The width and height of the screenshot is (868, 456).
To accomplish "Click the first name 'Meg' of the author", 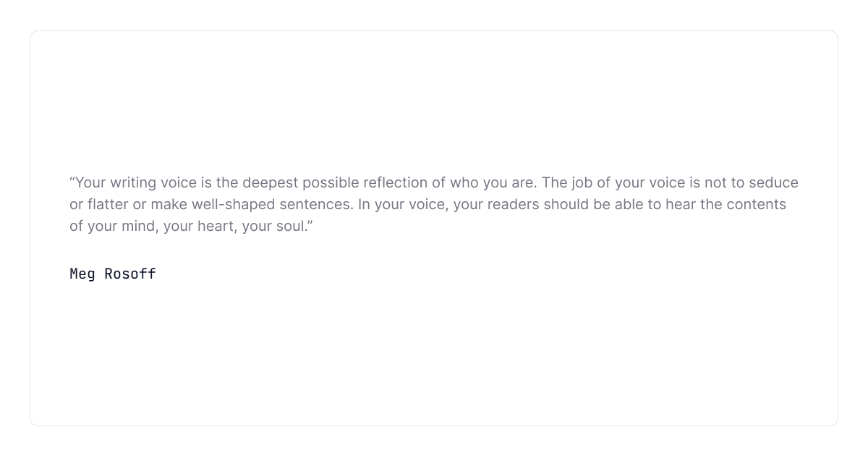I will coord(82,274).
